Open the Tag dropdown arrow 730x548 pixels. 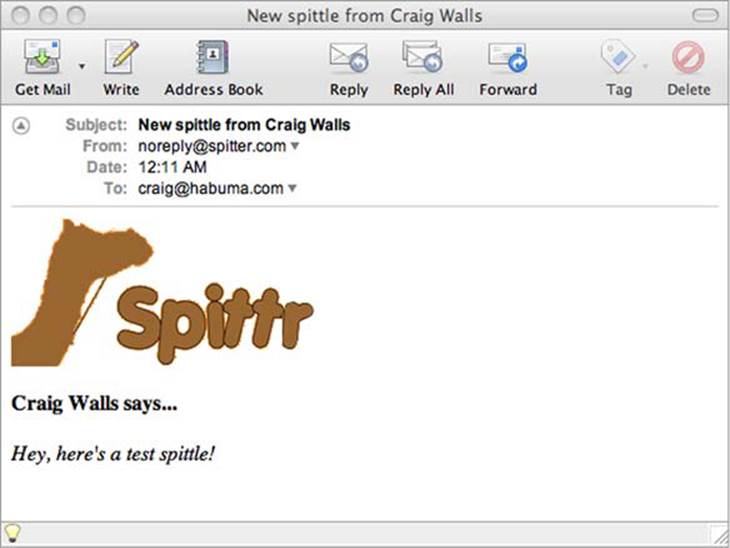645,66
